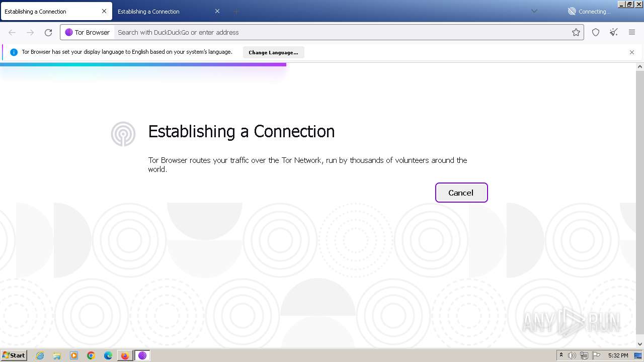
Task: Click the Tor Browser identity badge in the address bar
Action: (88, 32)
